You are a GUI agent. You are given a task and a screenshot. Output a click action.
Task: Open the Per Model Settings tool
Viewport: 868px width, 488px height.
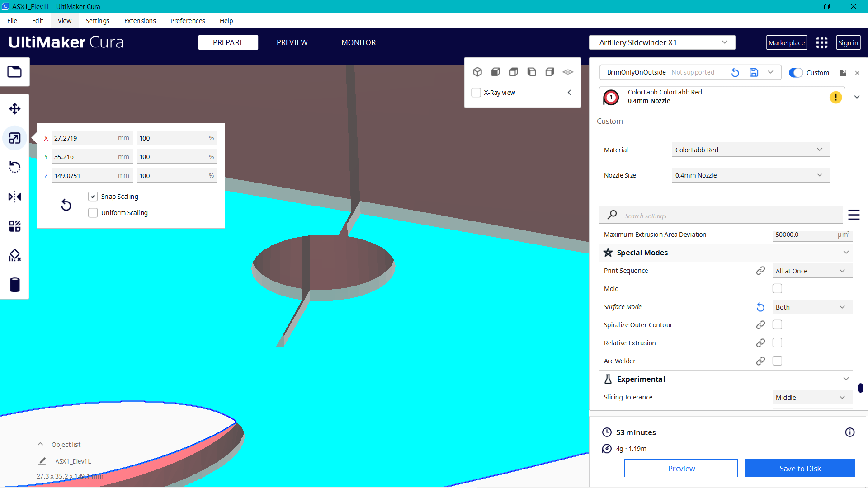(14, 226)
